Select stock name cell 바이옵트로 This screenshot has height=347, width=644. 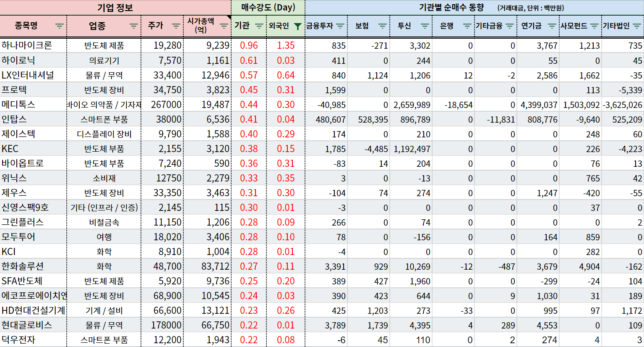(33, 163)
